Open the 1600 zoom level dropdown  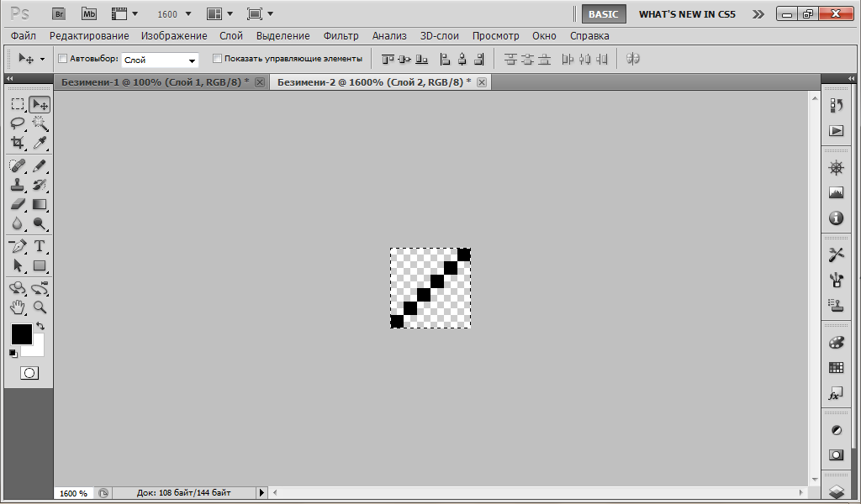[173, 14]
